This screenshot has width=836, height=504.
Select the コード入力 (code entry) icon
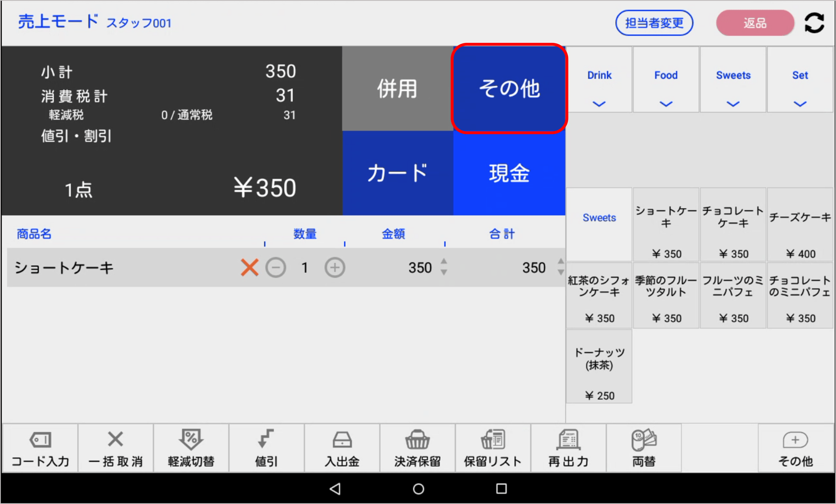click(40, 448)
